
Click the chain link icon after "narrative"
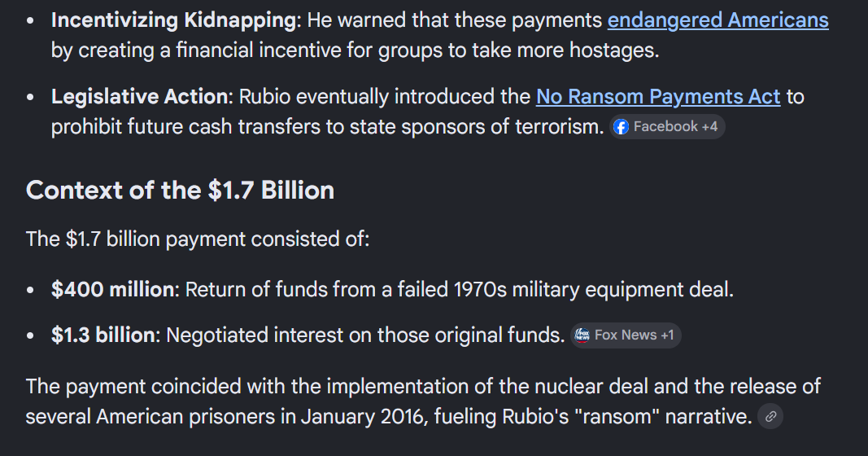click(x=770, y=417)
